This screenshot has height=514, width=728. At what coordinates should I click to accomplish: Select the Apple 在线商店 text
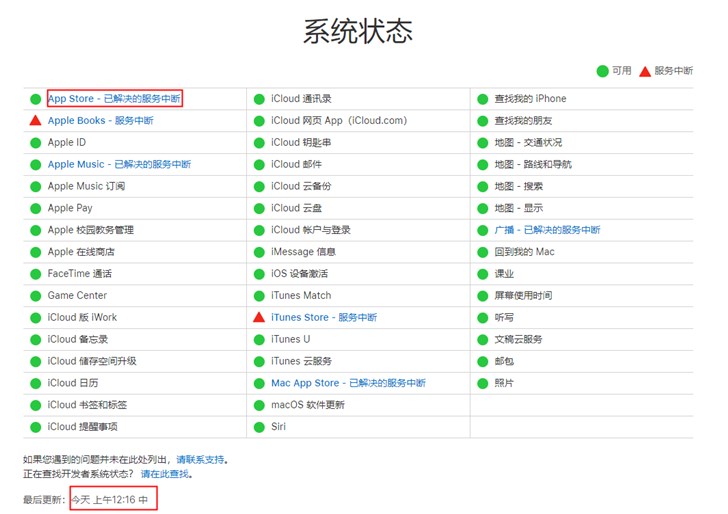[x=81, y=252]
